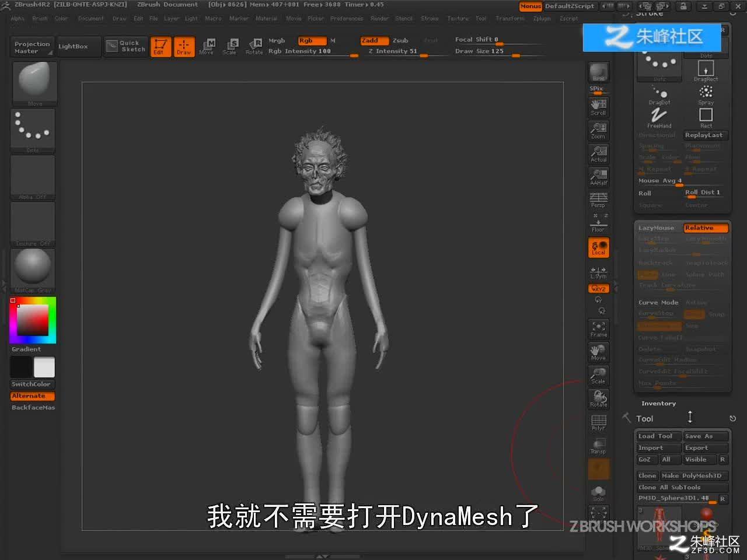Set canvas to Actual size
Viewport: 747px width, 560px height.
coord(599,153)
